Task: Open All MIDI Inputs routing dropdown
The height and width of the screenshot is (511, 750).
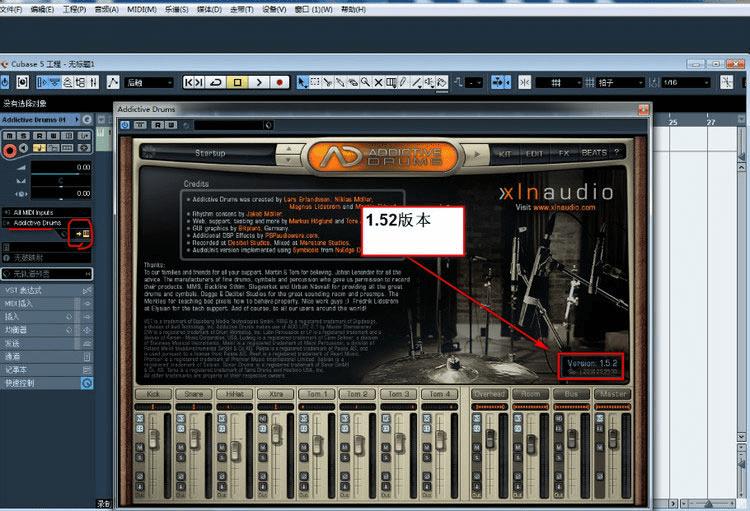Action: pyautogui.click(x=47, y=212)
